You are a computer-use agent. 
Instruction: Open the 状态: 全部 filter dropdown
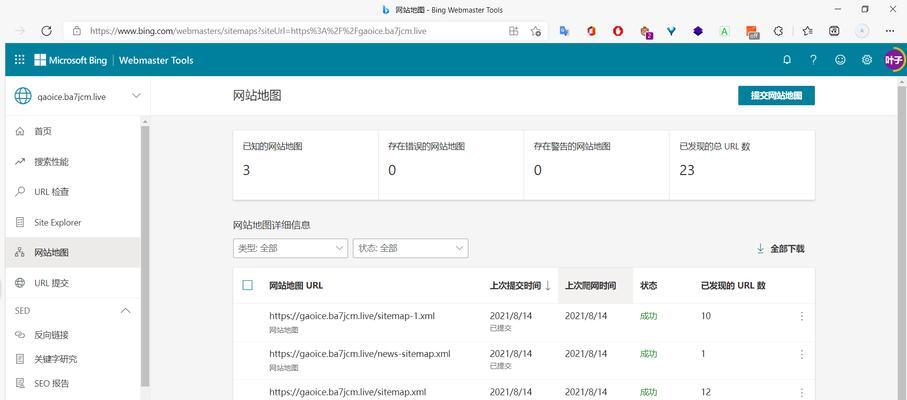pos(411,248)
